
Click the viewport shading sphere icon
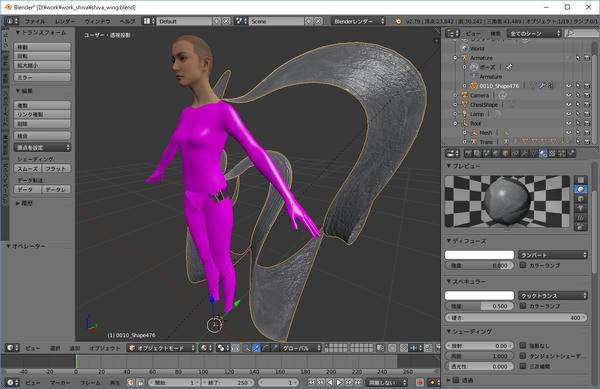point(204,348)
